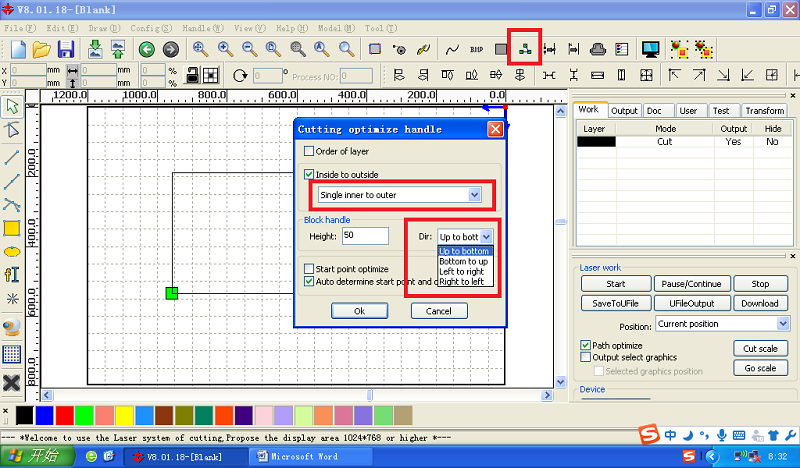Image resolution: width=800 pixels, height=468 pixels.
Task: Click the green Undo arrow icon
Action: 147,50
